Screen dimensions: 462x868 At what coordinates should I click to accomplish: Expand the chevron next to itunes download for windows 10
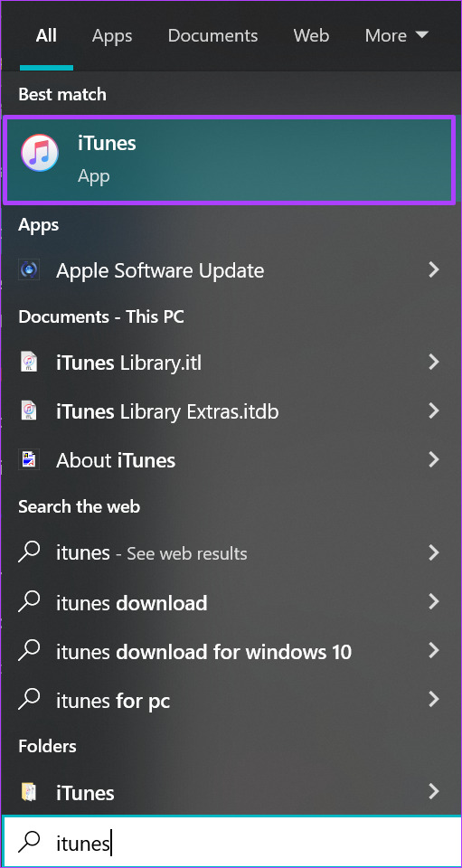tap(434, 651)
